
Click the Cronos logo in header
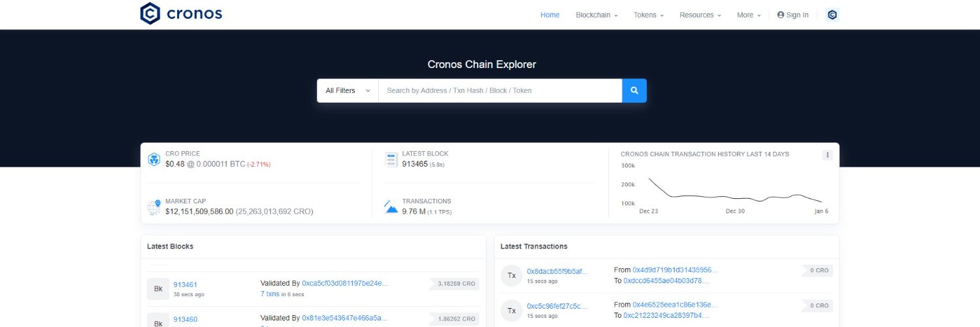pos(181,13)
